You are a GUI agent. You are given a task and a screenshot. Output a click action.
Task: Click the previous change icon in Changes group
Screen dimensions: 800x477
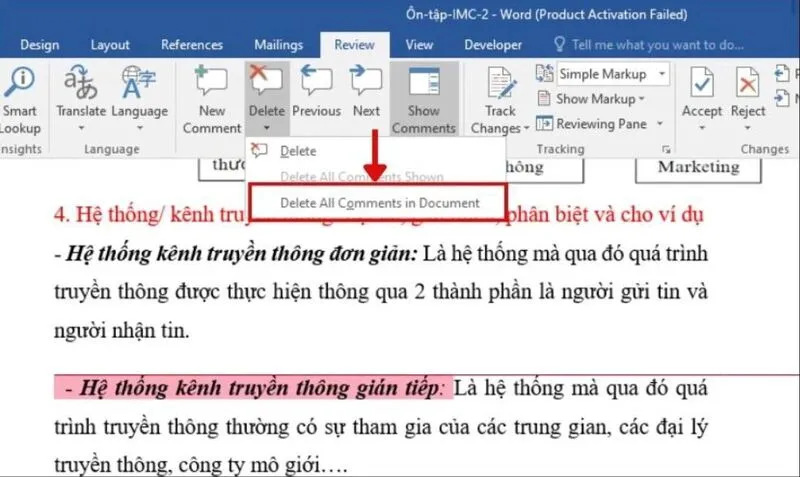point(782,73)
